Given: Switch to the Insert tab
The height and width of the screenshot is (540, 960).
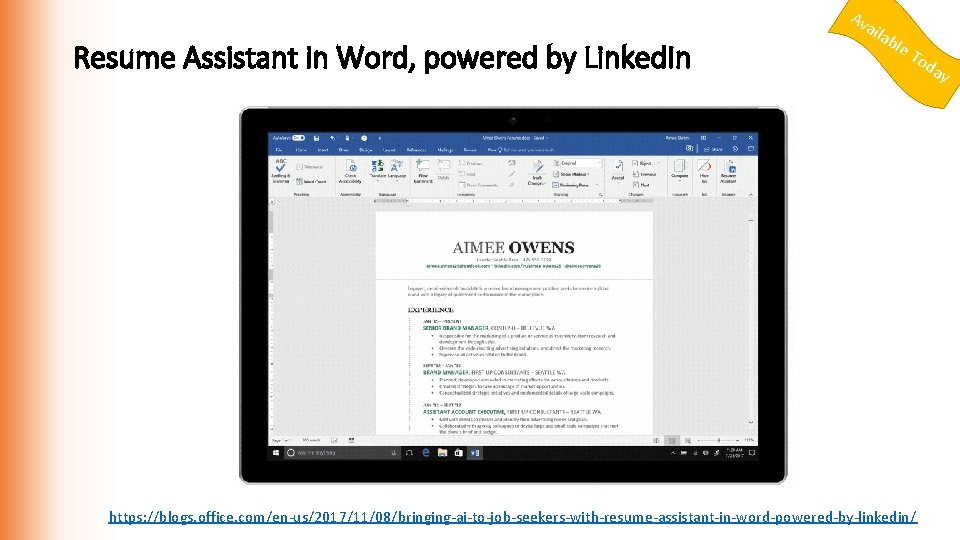Looking at the screenshot, I should point(323,150).
